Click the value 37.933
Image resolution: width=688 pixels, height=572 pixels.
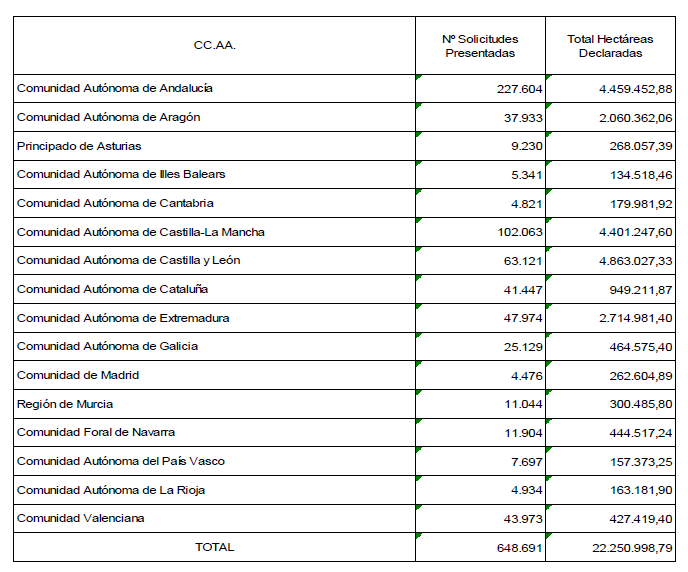pos(523,118)
